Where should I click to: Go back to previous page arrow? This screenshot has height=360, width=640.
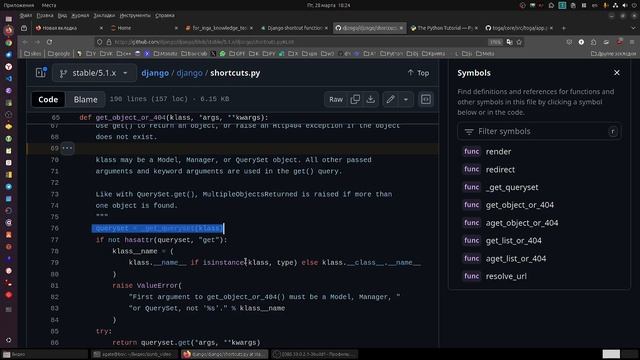pos(25,42)
